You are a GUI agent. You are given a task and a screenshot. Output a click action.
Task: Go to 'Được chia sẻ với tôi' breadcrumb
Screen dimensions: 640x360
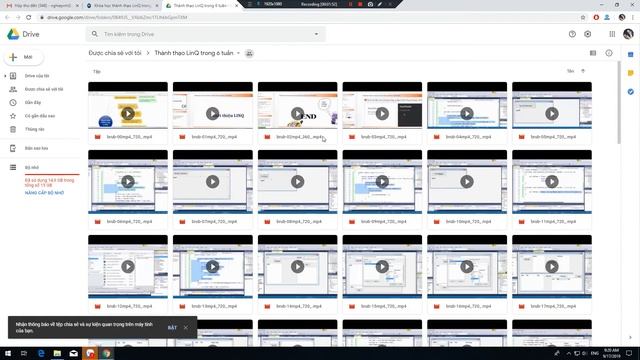click(x=115, y=53)
